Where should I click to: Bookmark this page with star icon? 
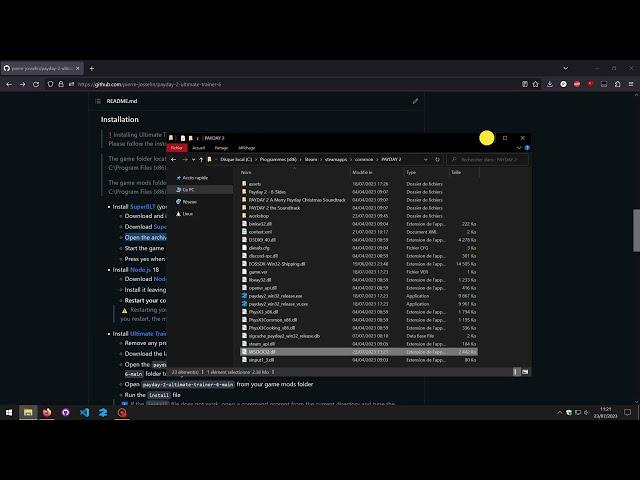536,84
